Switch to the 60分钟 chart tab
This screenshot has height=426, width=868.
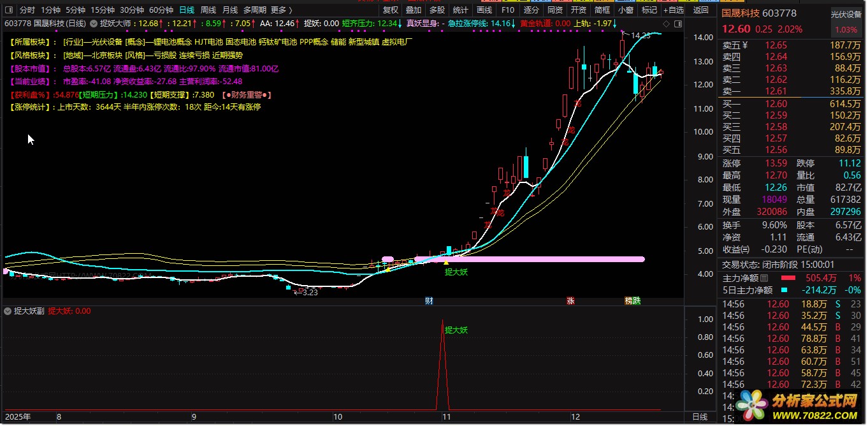coord(161,10)
